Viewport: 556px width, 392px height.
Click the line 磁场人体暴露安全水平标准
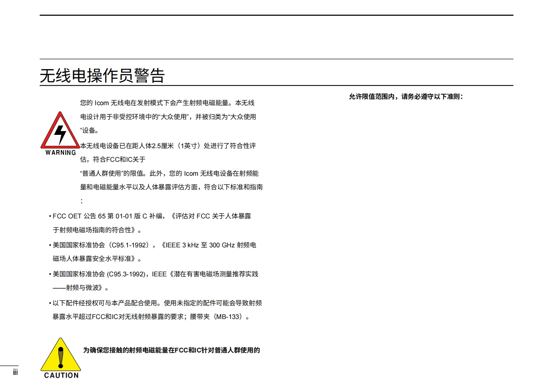[97, 259]
